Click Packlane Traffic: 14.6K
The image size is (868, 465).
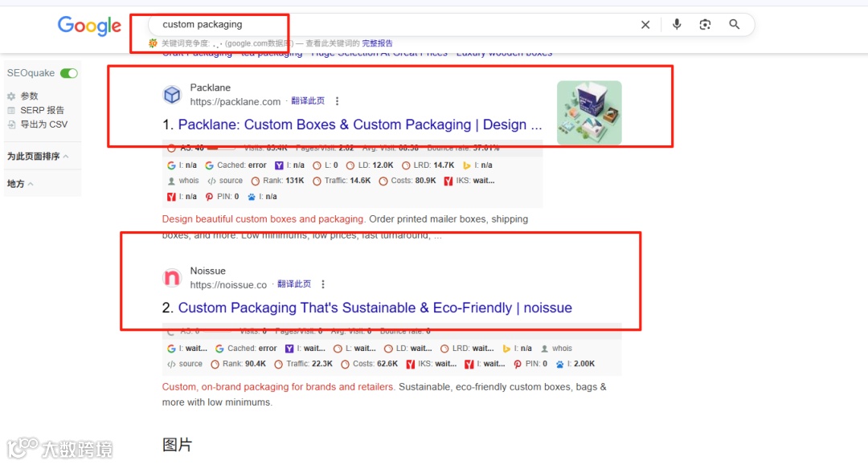click(x=342, y=181)
